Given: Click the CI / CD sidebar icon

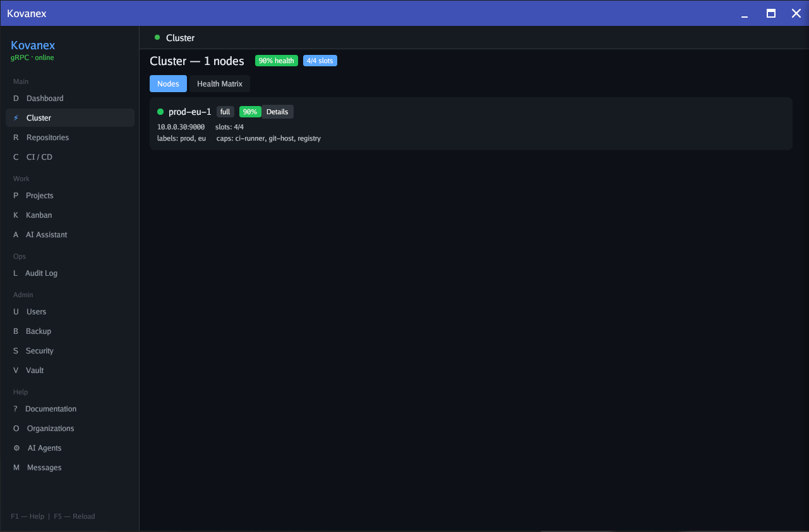Looking at the screenshot, I should coord(15,157).
